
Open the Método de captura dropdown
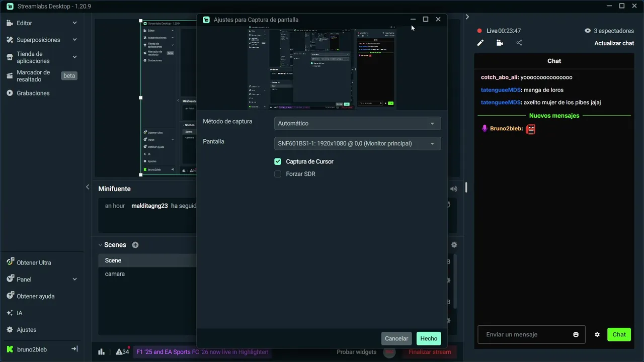[x=357, y=123]
